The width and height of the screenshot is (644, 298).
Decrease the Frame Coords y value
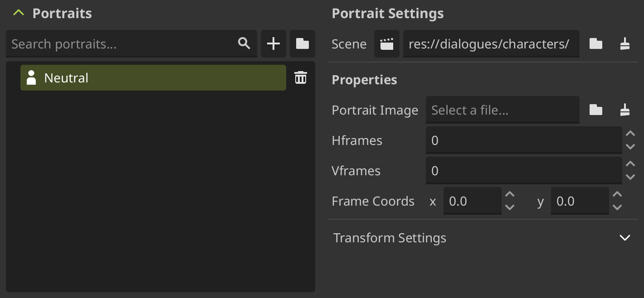pyautogui.click(x=617, y=208)
